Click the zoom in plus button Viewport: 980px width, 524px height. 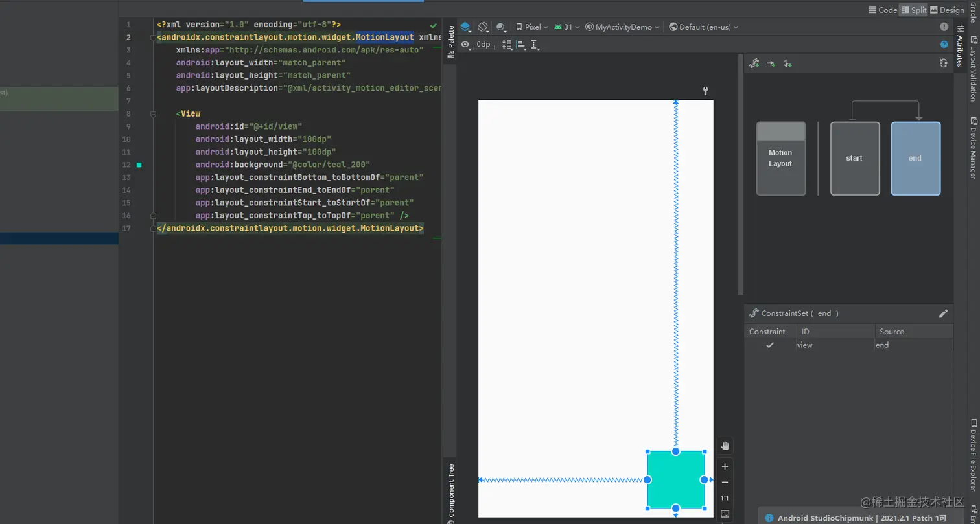tap(725, 466)
